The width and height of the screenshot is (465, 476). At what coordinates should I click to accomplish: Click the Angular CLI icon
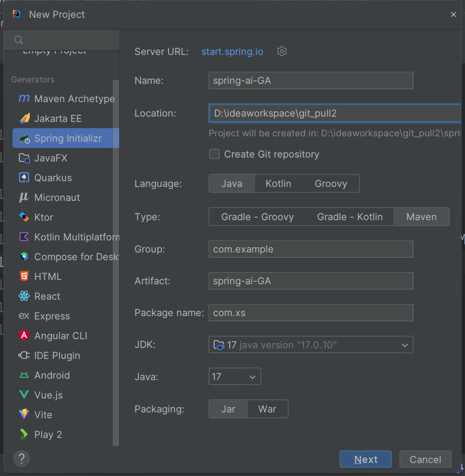(x=24, y=336)
